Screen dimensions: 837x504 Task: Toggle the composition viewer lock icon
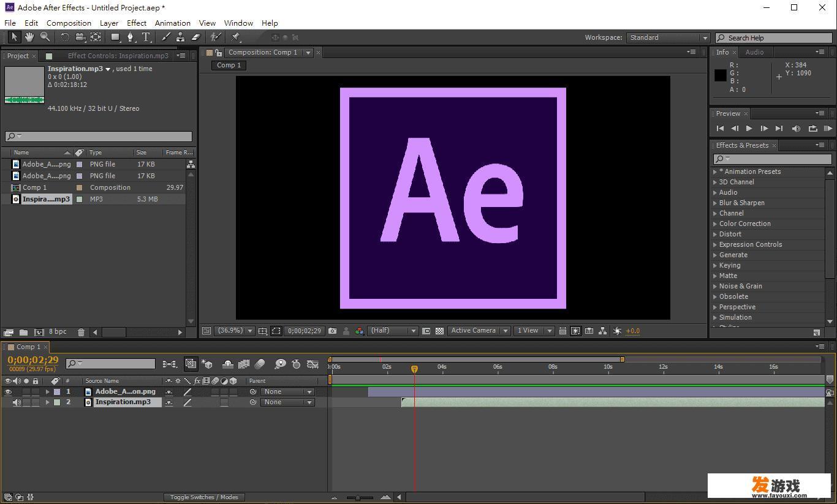tap(218, 53)
